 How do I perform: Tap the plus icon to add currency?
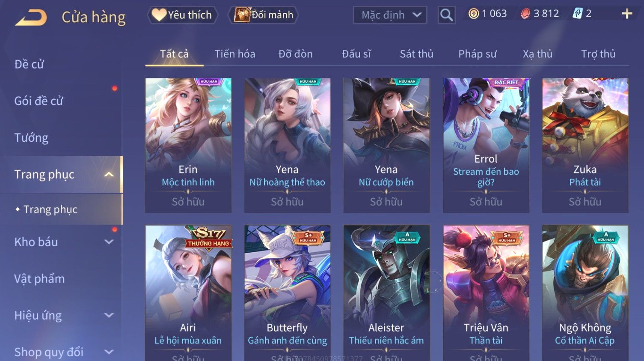[x=627, y=14]
